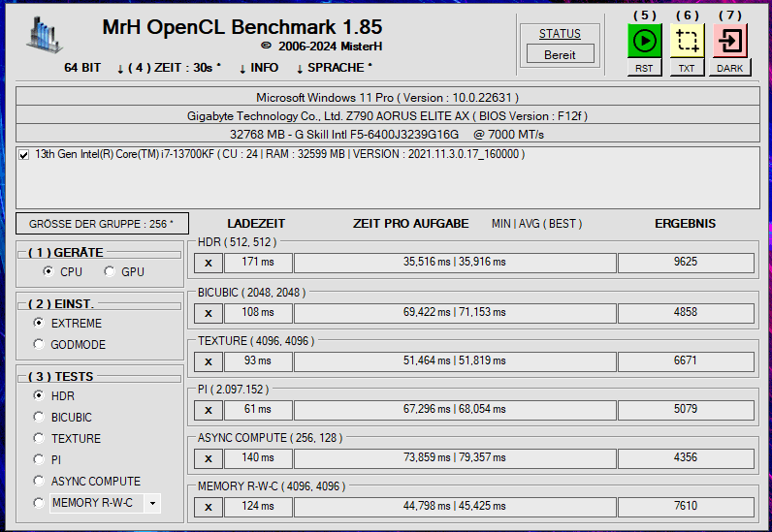Click MEMORY timing 44,798 ms | 45,425 ms

455,507
